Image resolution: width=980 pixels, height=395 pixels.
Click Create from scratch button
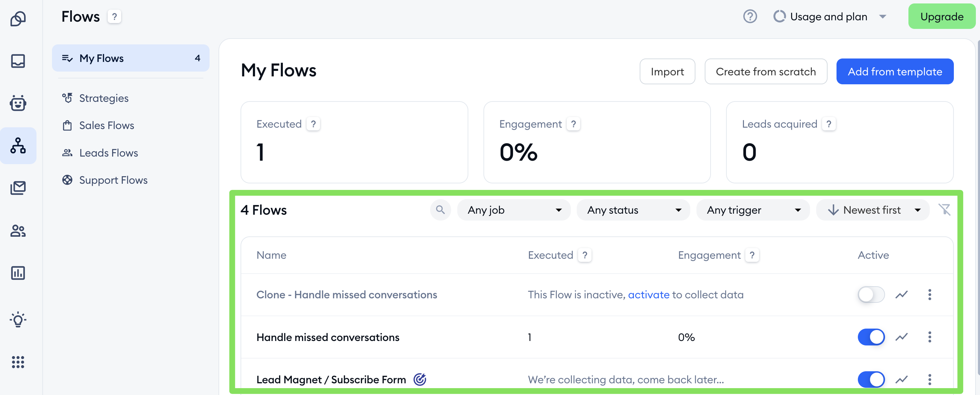tap(765, 72)
